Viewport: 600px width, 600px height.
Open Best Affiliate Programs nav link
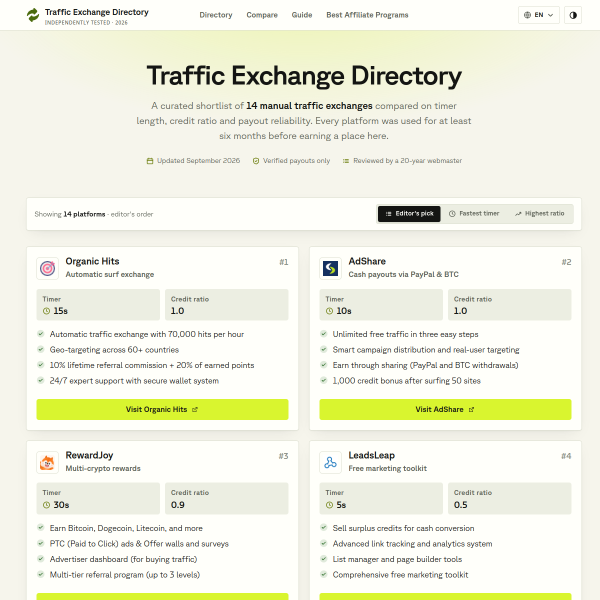(x=367, y=15)
